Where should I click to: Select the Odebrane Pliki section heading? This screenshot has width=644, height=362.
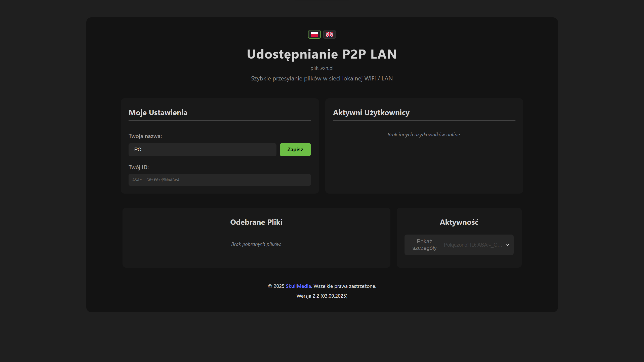coord(256,222)
